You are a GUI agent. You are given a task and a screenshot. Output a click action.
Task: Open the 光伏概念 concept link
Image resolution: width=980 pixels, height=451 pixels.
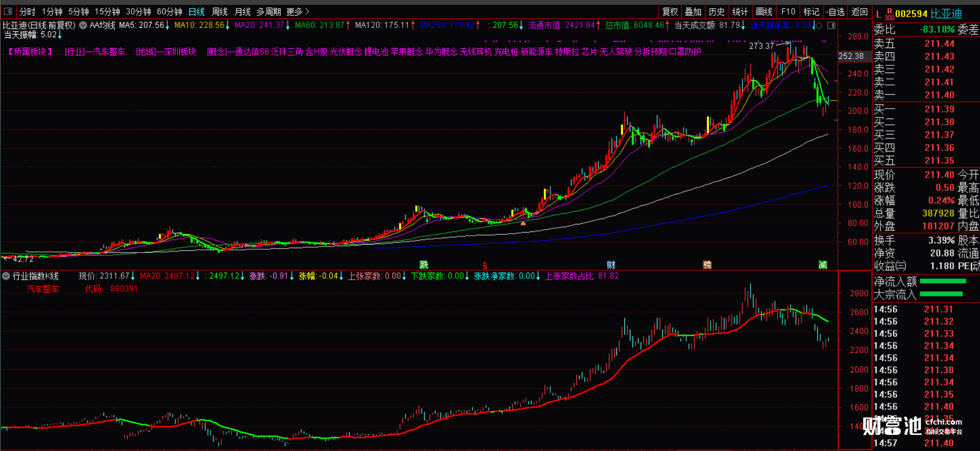coord(346,51)
